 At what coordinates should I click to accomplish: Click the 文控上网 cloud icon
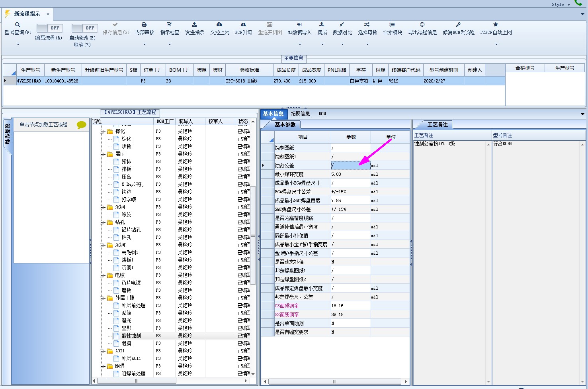pos(219,25)
